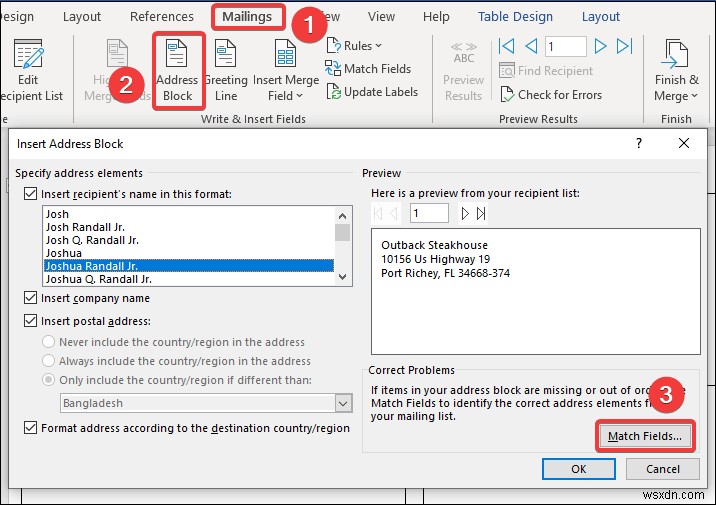Toggle Format address according to destination checkbox
This screenshot has height=505, width=716.
30,428
